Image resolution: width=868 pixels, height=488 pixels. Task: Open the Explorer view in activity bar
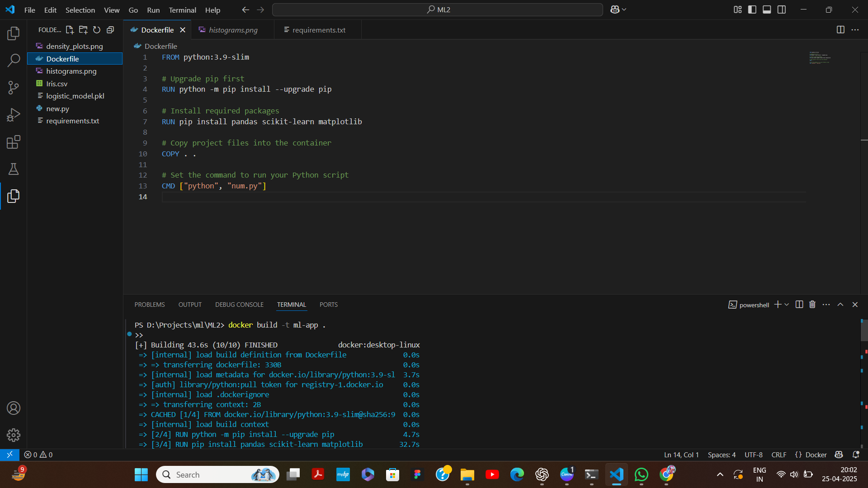(14, 33)
